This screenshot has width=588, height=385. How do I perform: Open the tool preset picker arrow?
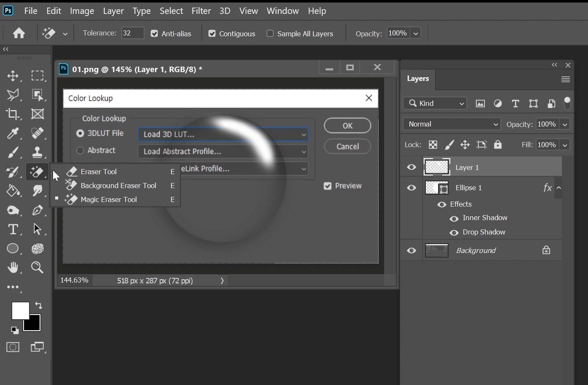pos(65,34)
